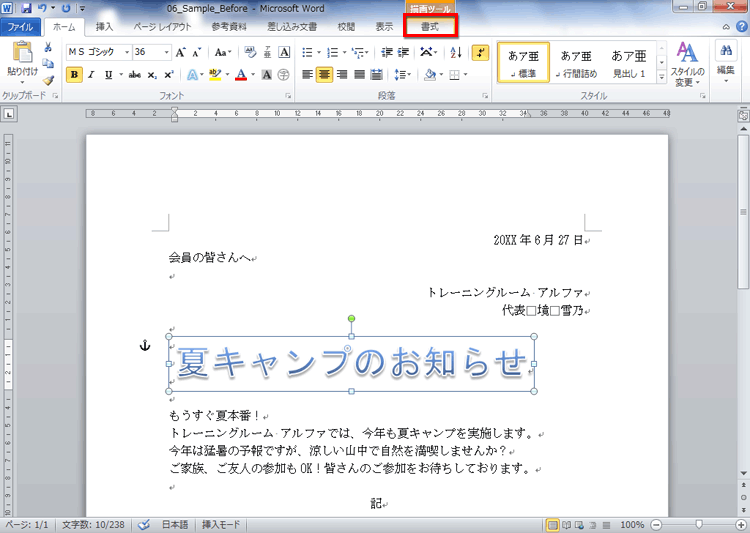Click the red font color button

click(241, 75)
